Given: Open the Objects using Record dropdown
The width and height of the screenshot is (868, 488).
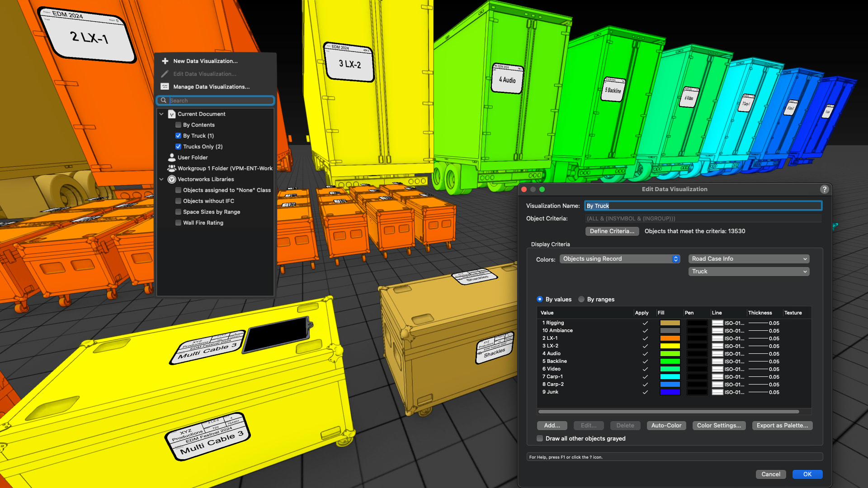Looking at the screenshot, I should point(620,259).
